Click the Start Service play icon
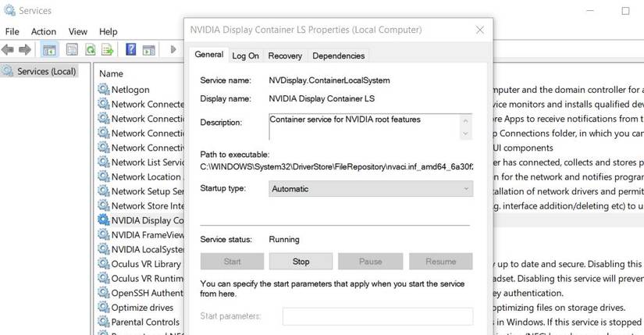The height and width of the screenshot is (335, 644). pos(173,49)
